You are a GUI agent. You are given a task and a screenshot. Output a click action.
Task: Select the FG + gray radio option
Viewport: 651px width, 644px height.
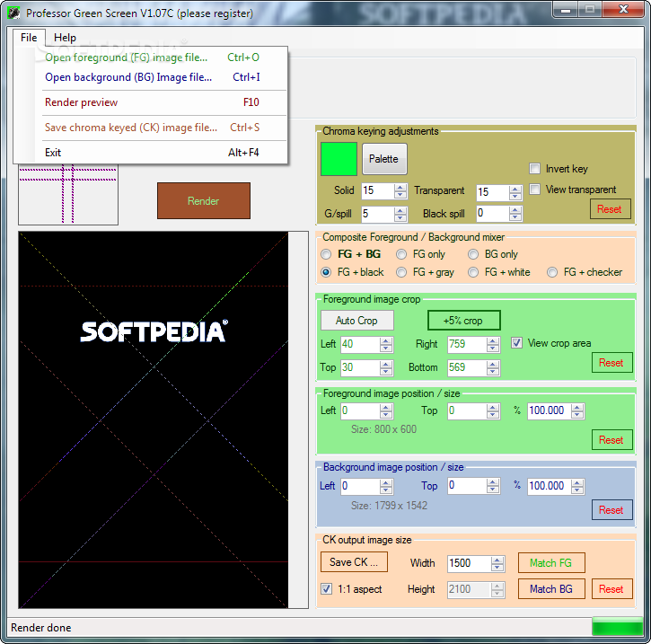[401, 272]
